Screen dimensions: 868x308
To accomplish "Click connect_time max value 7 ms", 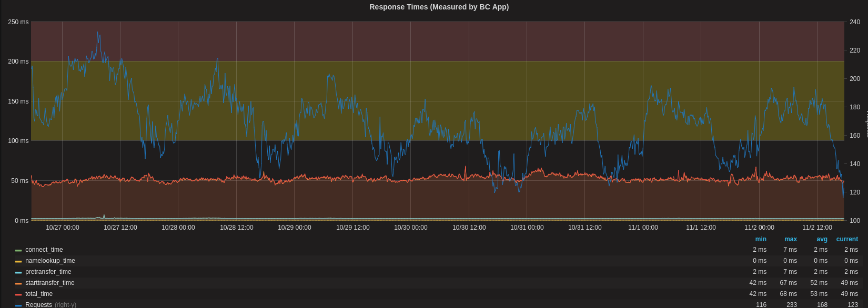I will [790, 250].
